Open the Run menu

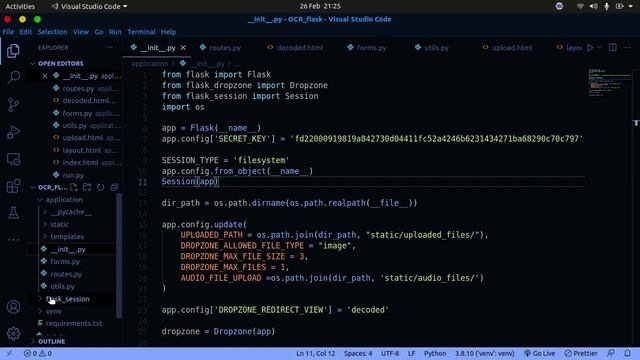tap(115, 32)
